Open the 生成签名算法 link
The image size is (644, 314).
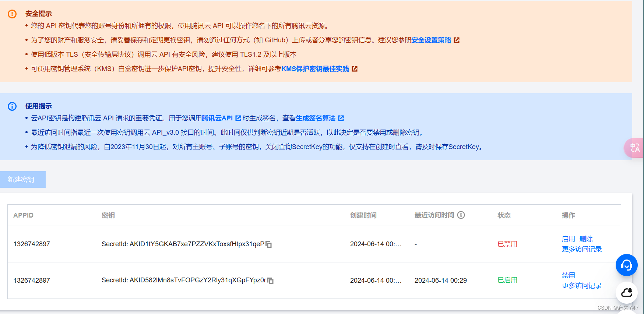pyautogui.click(x=316, y=118)
